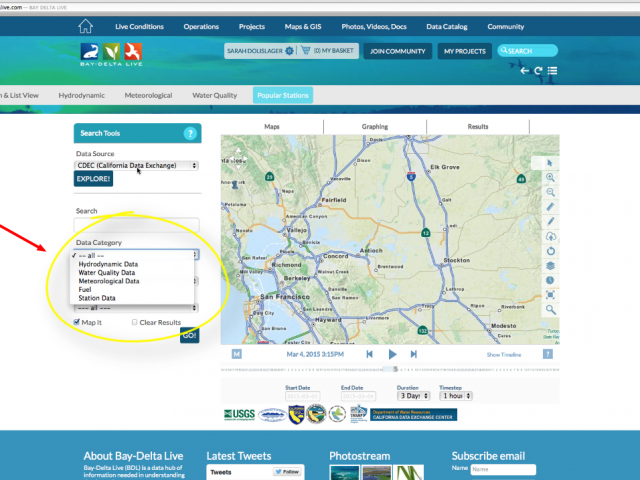
Task: Open the Duration 3 Days dropdown
Action: [x=413, y=396]
